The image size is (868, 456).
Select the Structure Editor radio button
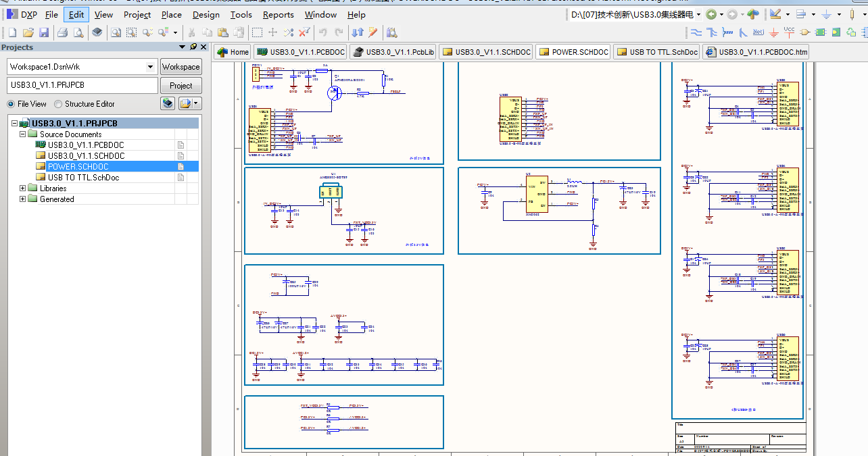pyautogui.click(x=58, y=104)
